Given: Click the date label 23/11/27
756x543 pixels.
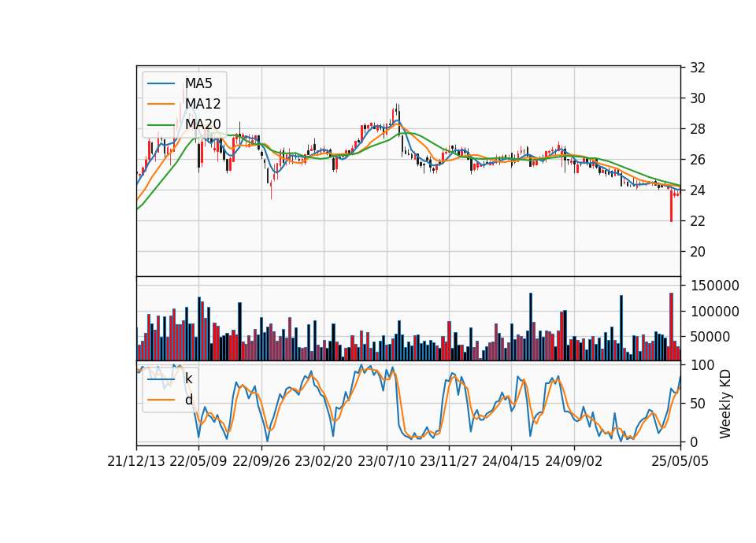Looking at the screenshot, I should click(448, 461).
